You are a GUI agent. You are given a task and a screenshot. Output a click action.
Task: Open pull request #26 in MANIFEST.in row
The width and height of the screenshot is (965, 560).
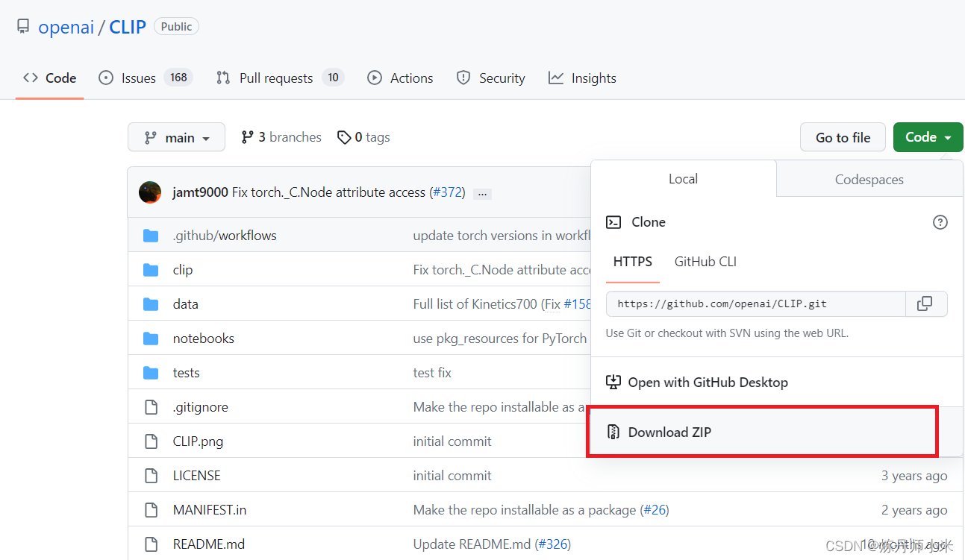coord(655,510)
